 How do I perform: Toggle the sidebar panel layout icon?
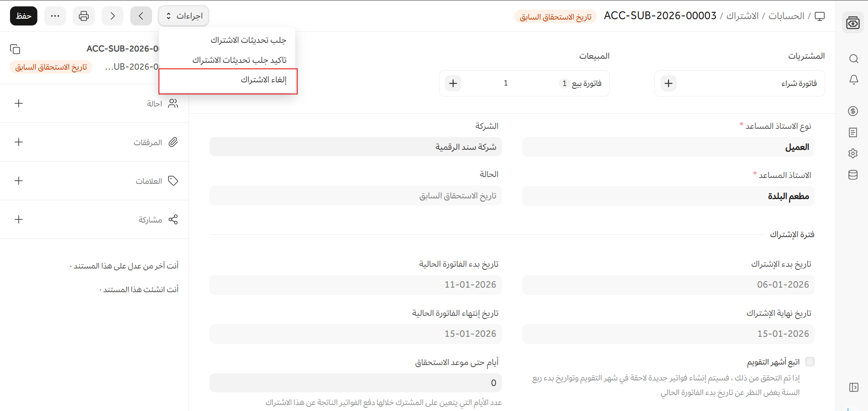853,387
